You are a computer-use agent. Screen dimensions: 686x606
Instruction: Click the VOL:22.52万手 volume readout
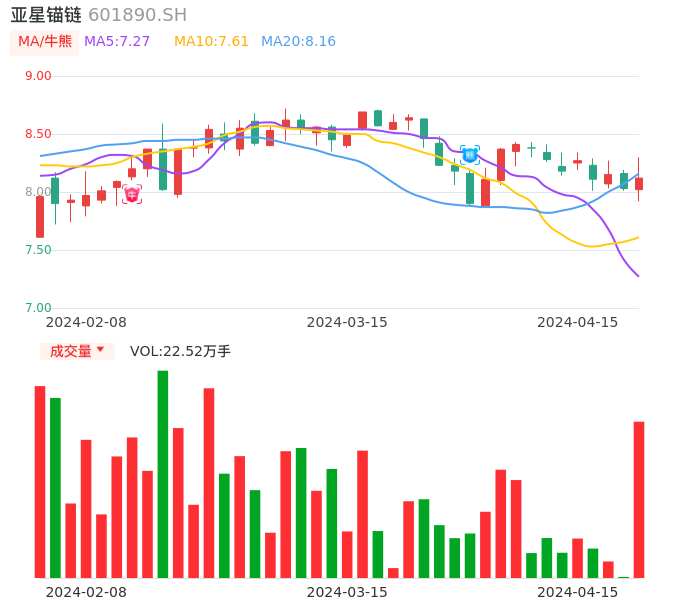pyautogui.click(x=180, y=351)
